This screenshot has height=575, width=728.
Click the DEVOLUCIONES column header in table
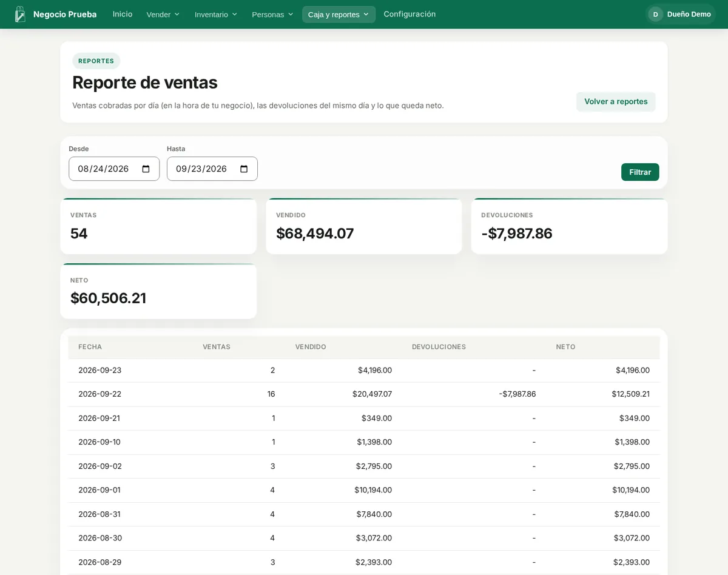pos(439,347)
